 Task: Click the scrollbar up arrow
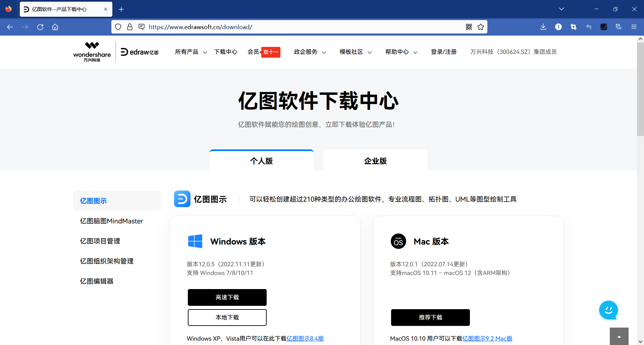(x=640, y=39)
